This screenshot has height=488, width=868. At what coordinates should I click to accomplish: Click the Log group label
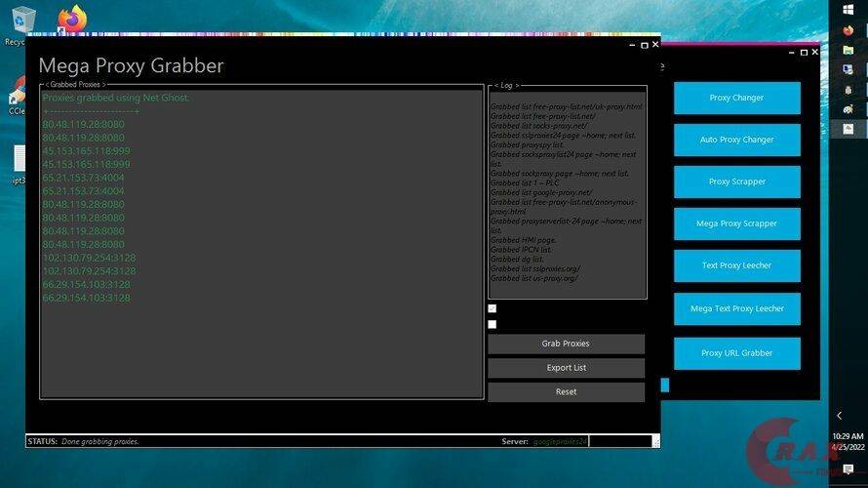point(506,85)
